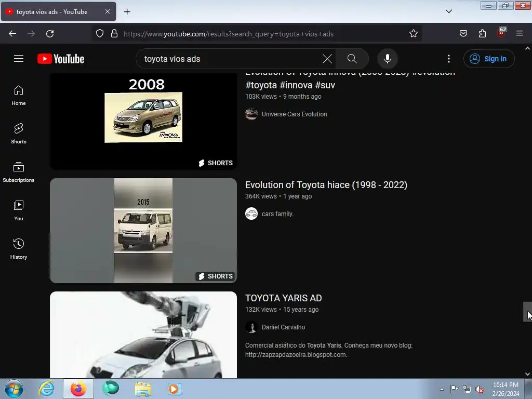Open Firefox extensions puzzle menu
The height and width of the screenshot is (399, 532).
(x=482, y=34)
